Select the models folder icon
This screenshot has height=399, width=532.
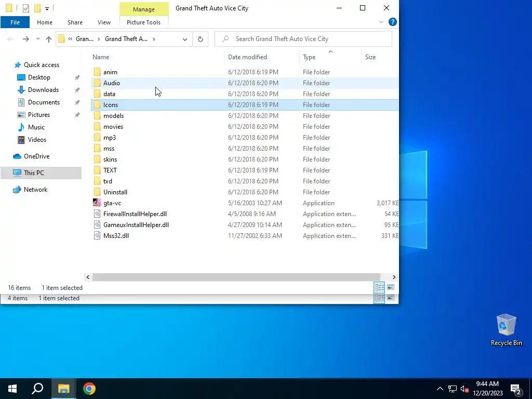pyautogui.click(x=97, y=116)
